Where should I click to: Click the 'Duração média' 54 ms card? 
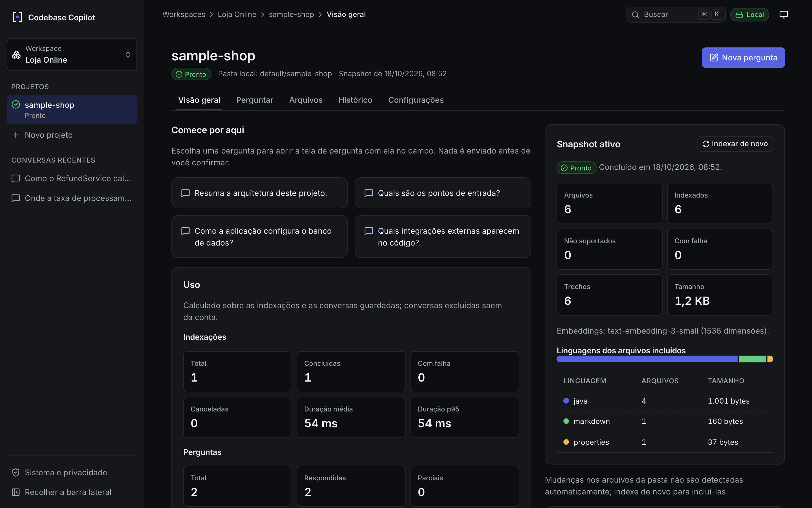[x=351, y=417]
